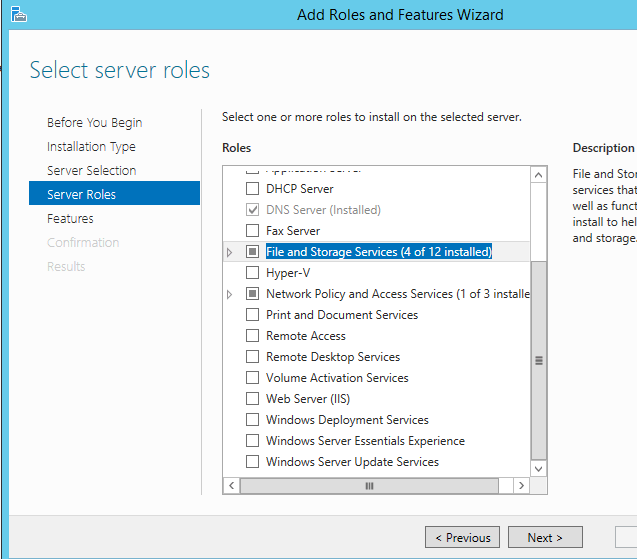
Task: Click the vertical scrollbar thumb of roles list
Action: coord(539,359)
